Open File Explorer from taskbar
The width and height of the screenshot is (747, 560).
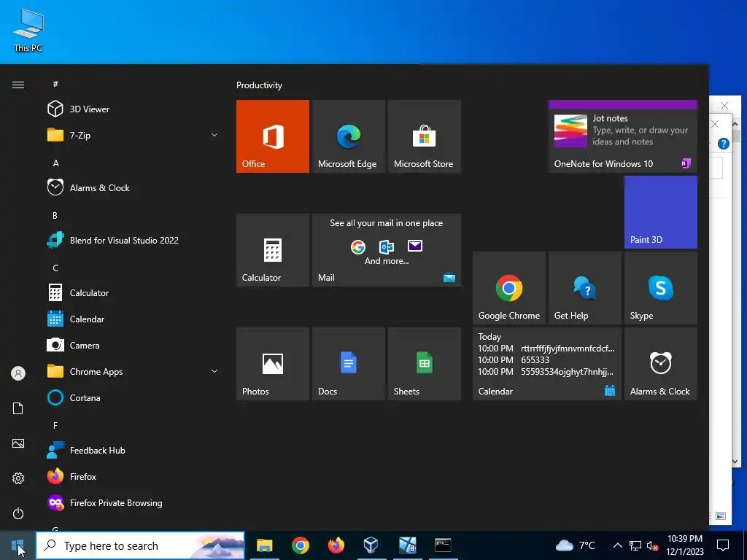264,545
